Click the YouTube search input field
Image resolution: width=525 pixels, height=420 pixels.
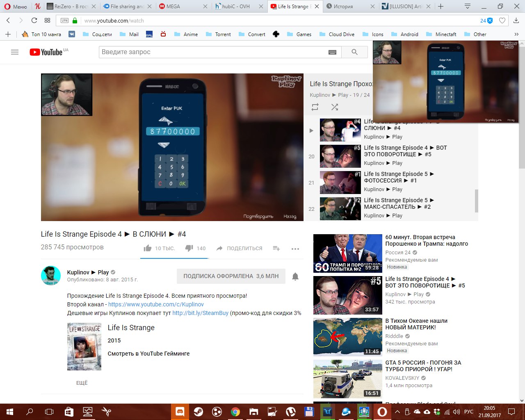click(213, 52)
